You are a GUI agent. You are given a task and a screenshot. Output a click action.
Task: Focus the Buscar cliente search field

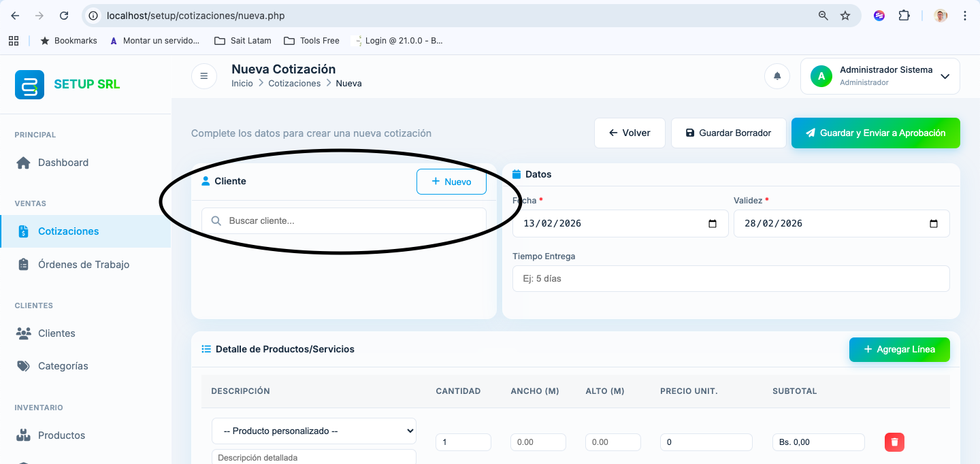344,221
